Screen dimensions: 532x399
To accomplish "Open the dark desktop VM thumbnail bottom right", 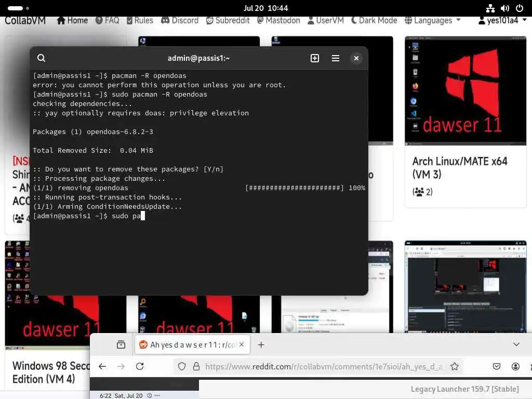I will (465, 287).
